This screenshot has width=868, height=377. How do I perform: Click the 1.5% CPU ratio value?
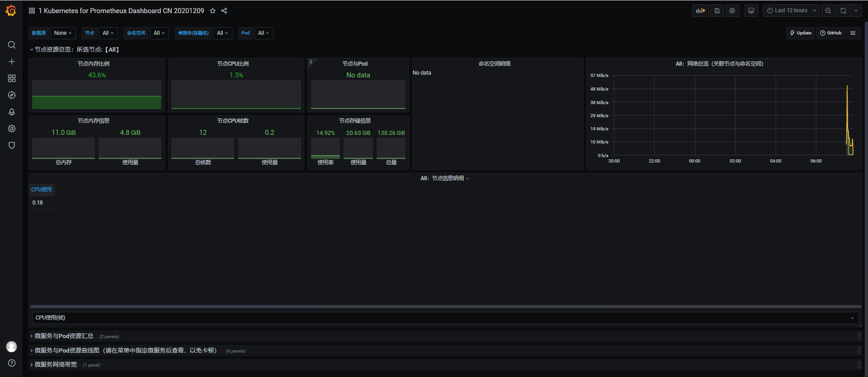(236, 75)
